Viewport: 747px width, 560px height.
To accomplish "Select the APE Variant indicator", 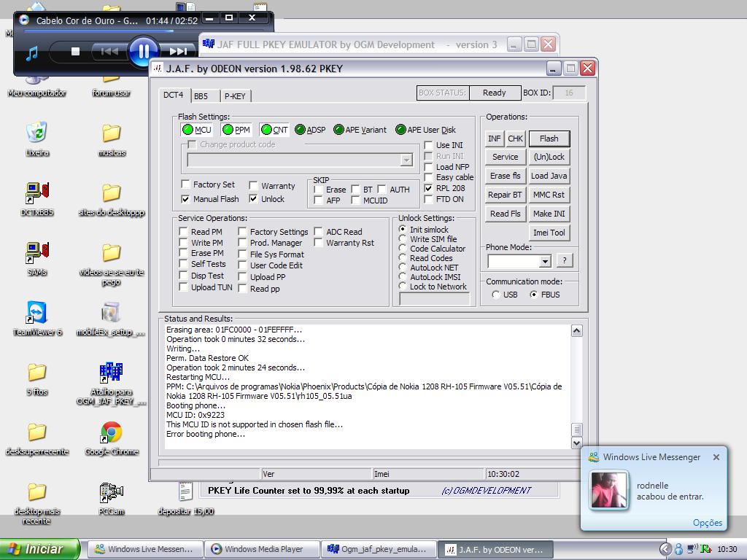I will 360,130.
